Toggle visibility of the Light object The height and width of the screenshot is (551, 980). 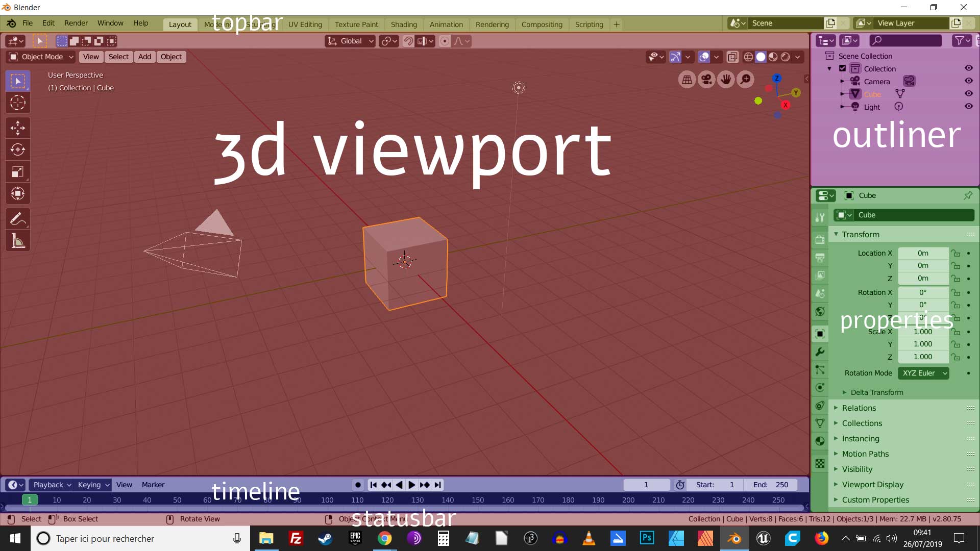[968, 107]
